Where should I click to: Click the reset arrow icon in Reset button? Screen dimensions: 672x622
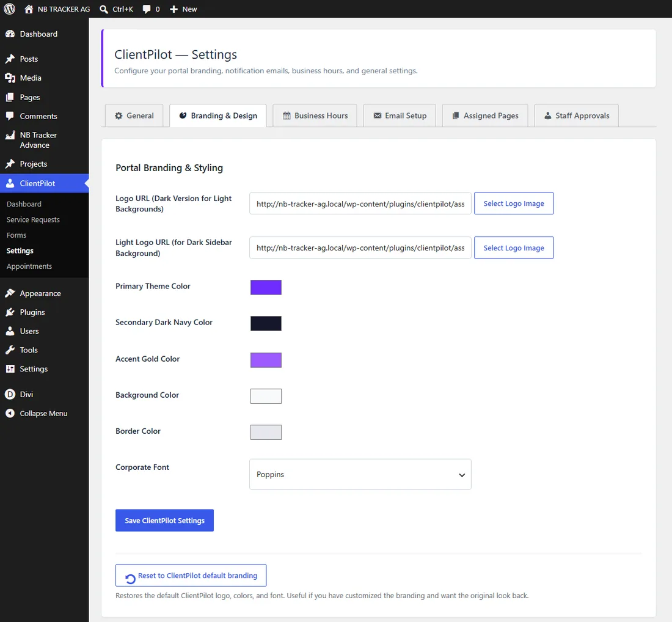pos(130,579)
